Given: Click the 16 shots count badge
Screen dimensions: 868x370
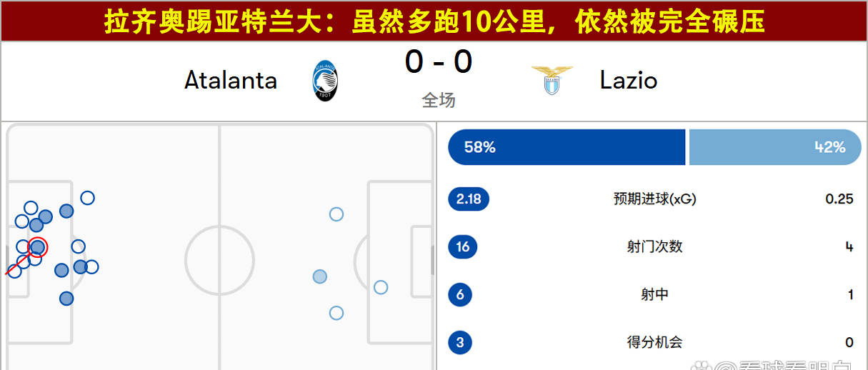Looking at the screenshot, I should [x=462, y=247].
